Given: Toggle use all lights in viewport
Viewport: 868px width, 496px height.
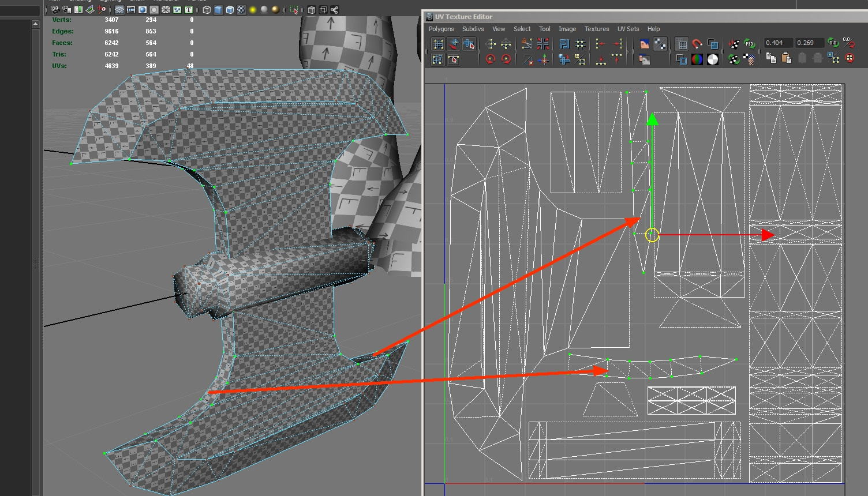Looking at the screenshot, I should (253, 10).
